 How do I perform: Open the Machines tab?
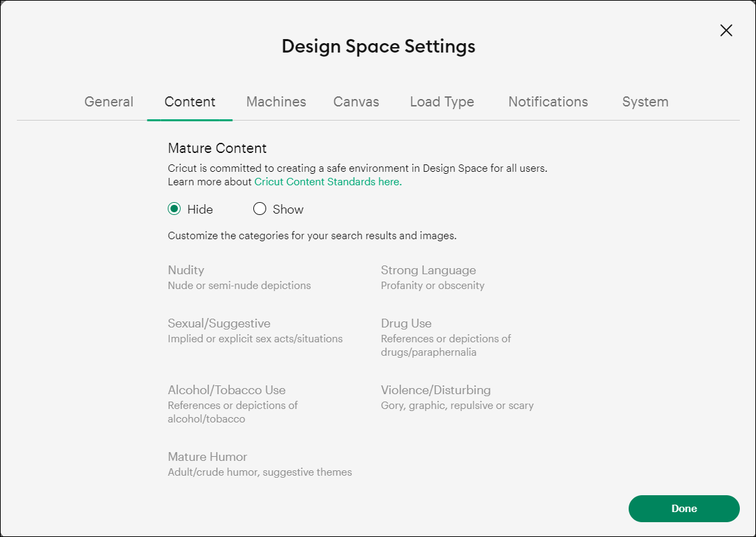(276, 102)
